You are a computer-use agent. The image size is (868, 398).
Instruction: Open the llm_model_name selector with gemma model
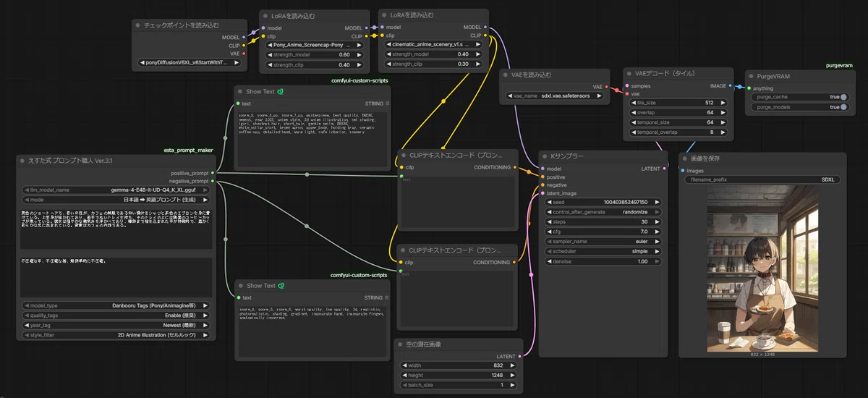click(x=116, y=190)
